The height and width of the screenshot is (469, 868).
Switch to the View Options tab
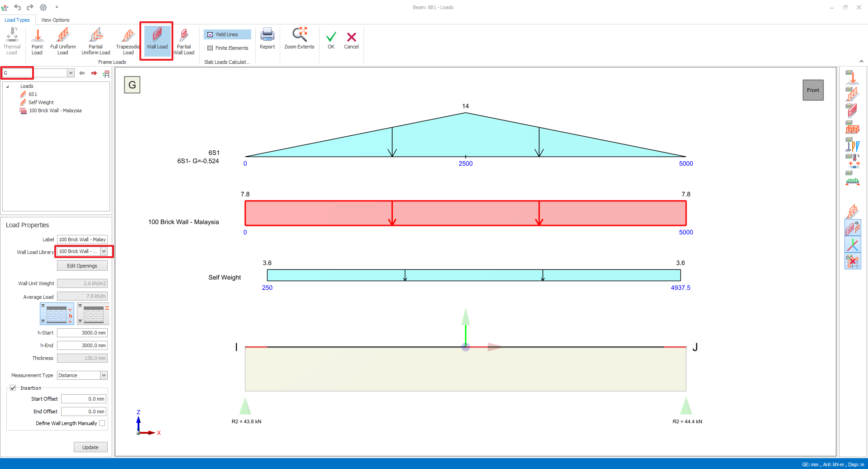[55, 20]
